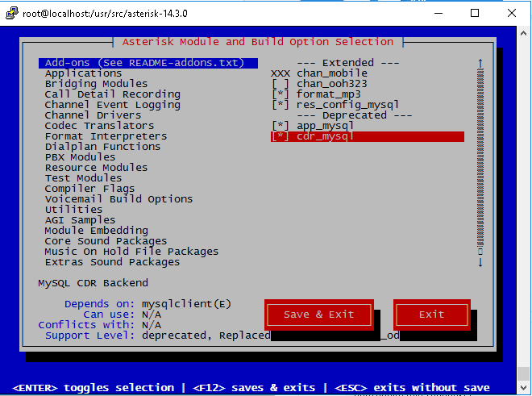Select PBX Modules category
This screenshot has width=532, height=396.
(x=80, y=157)
